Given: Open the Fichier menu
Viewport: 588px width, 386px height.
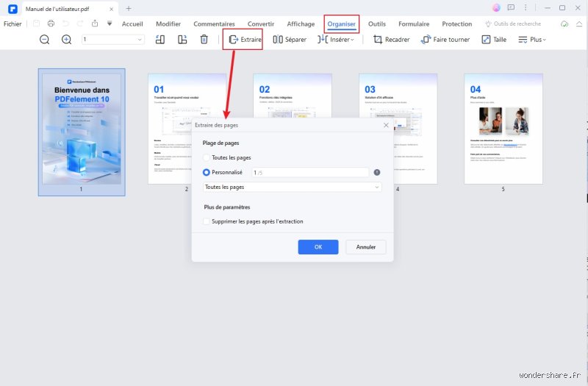Looking at the screenshot, I should [12, 24].
